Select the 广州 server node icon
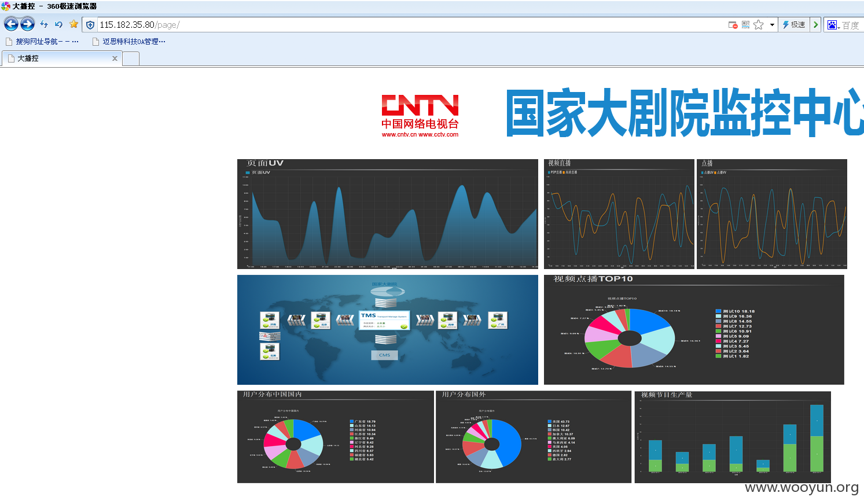The image size is (864, 504). [498, 320]
